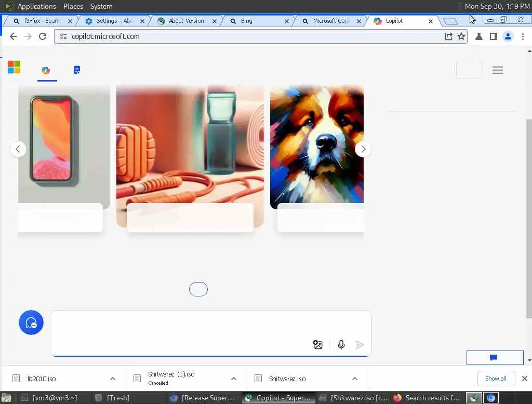Expand options for fg2010.iso download
This screenshot has height=404, width=532.
point(113,379)
